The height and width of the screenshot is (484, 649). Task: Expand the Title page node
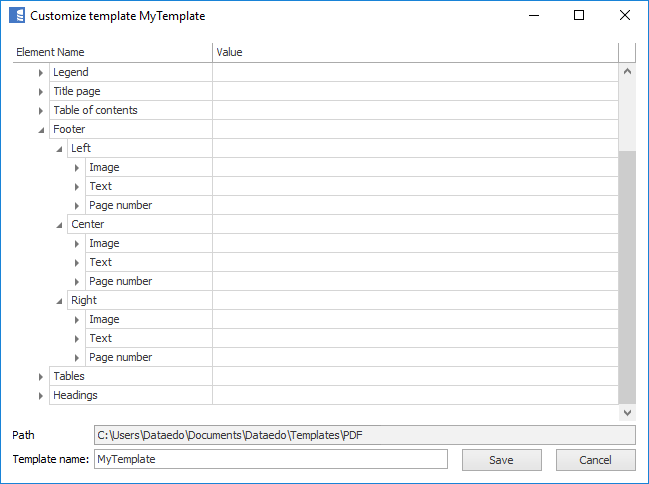pos(41,92)
